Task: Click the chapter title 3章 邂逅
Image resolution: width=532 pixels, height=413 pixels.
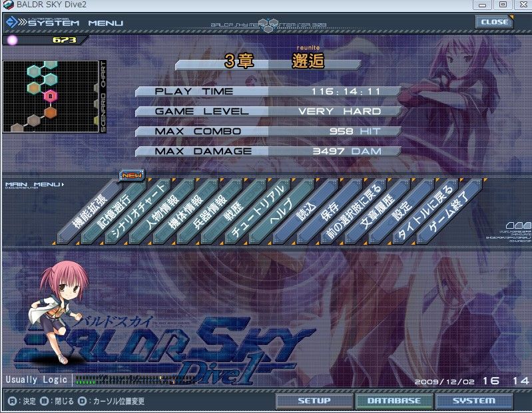Action: (274, 61)
